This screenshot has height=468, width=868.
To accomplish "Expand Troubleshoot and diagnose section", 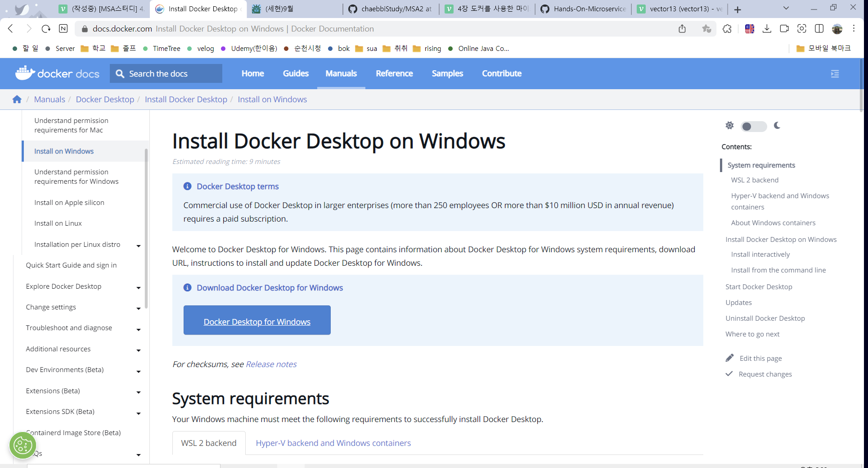I will tap(139, 329).
